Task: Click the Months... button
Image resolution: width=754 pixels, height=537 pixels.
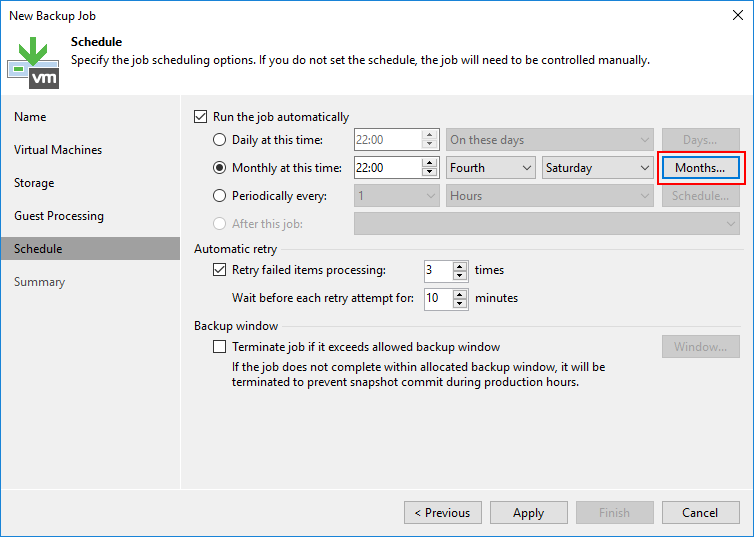Action: click(700, 168)
